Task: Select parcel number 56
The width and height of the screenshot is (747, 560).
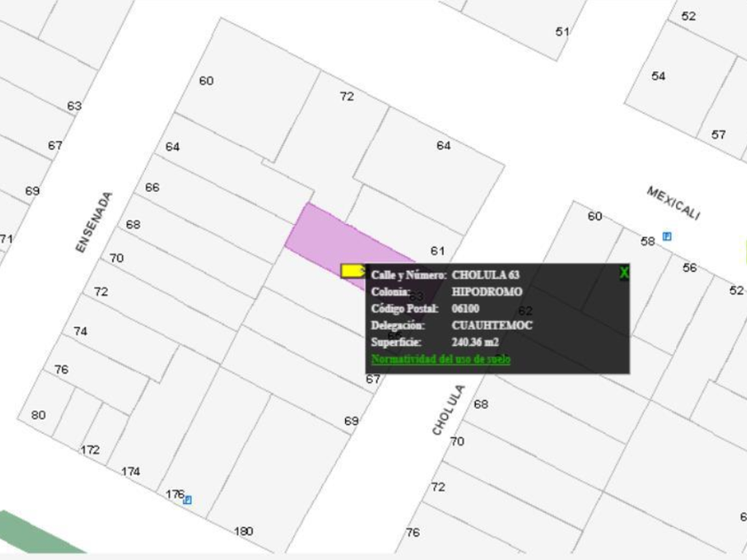Action: [x=689, y=268]
